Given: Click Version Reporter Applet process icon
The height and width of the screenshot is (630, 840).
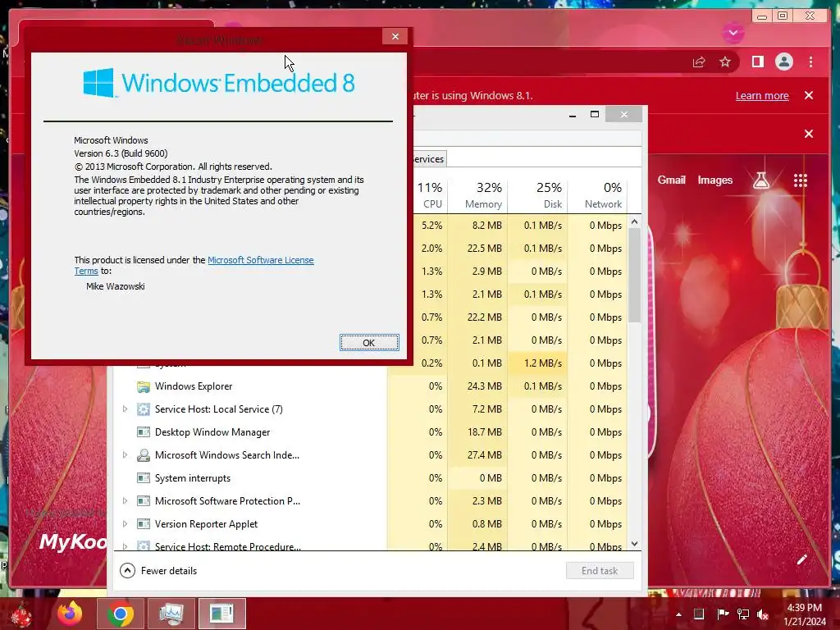Looking at the screenshot, I should click(x=143, y=524).
